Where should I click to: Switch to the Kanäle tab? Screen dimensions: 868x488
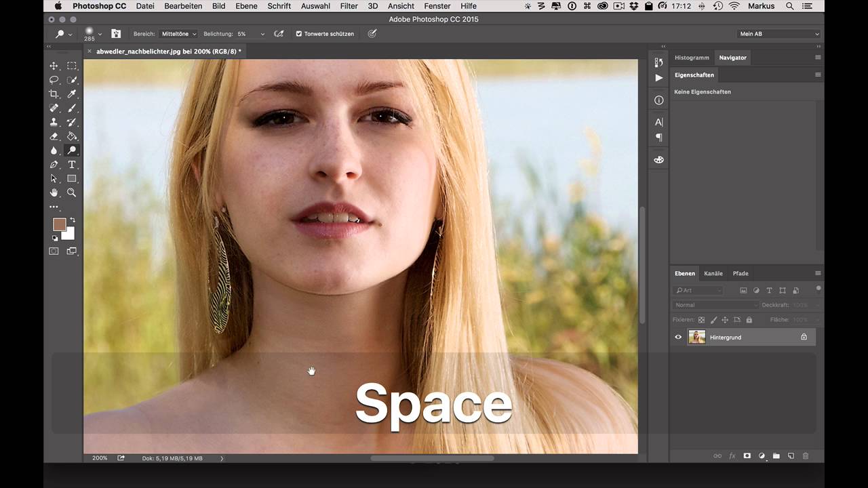[x=713, y=273]
